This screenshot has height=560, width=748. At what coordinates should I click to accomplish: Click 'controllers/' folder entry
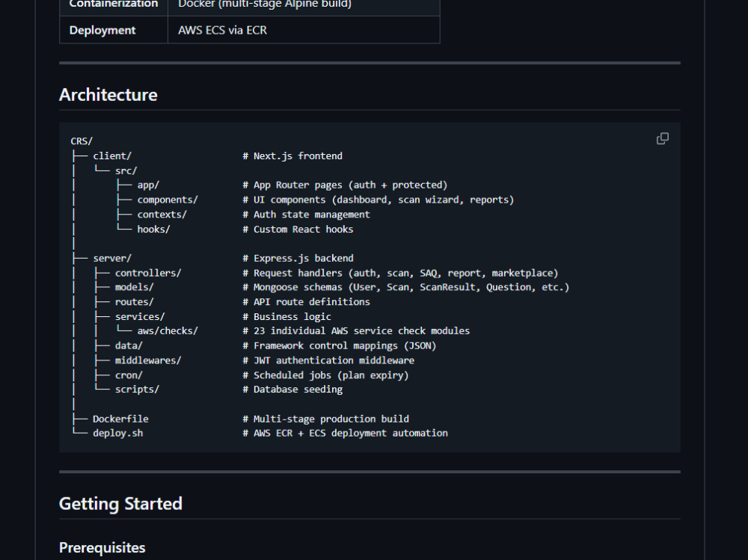click(148, 273)
